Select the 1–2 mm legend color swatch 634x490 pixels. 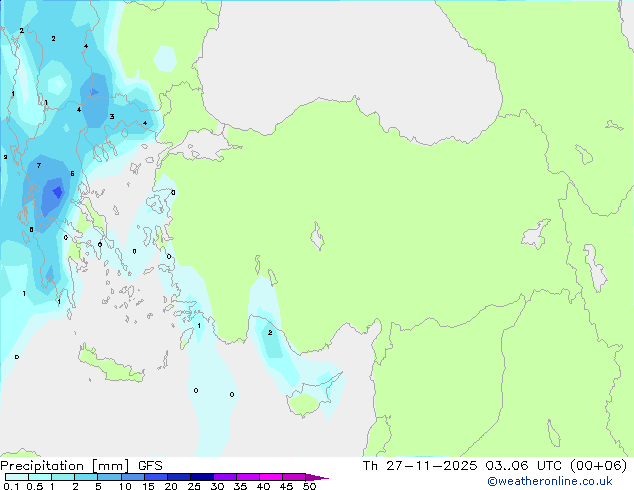coord(63,477)
